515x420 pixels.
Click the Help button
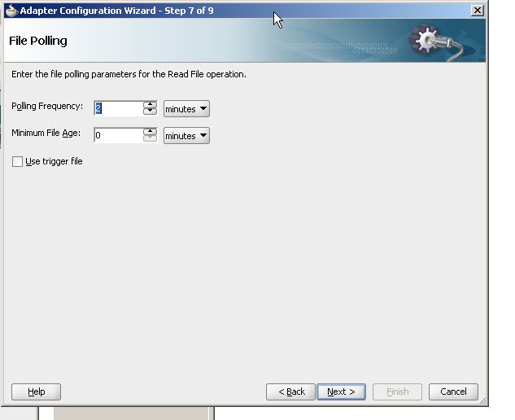pyautogui.click(x=36, y=392)
